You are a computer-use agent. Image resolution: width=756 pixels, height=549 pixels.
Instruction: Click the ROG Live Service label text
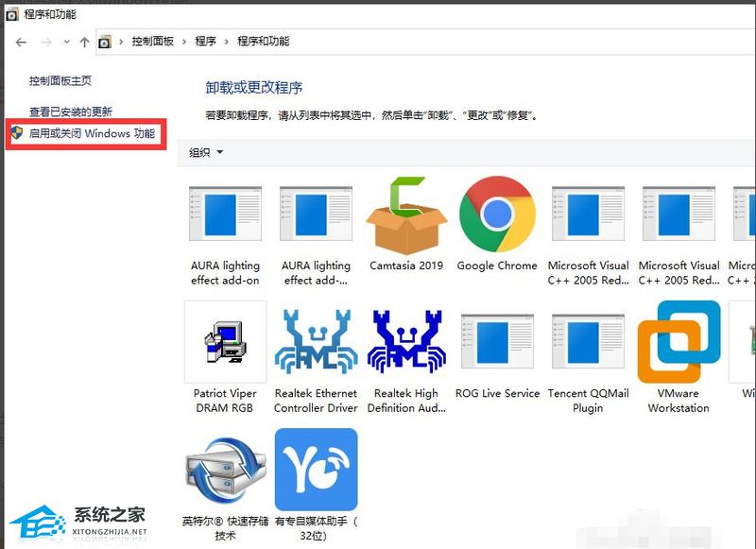point(497,393)
